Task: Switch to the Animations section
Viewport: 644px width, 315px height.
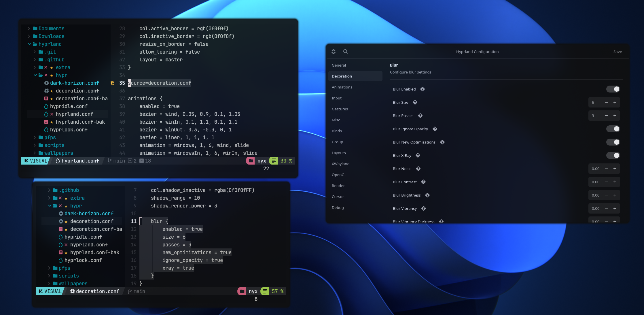Action: coord(342,87)
